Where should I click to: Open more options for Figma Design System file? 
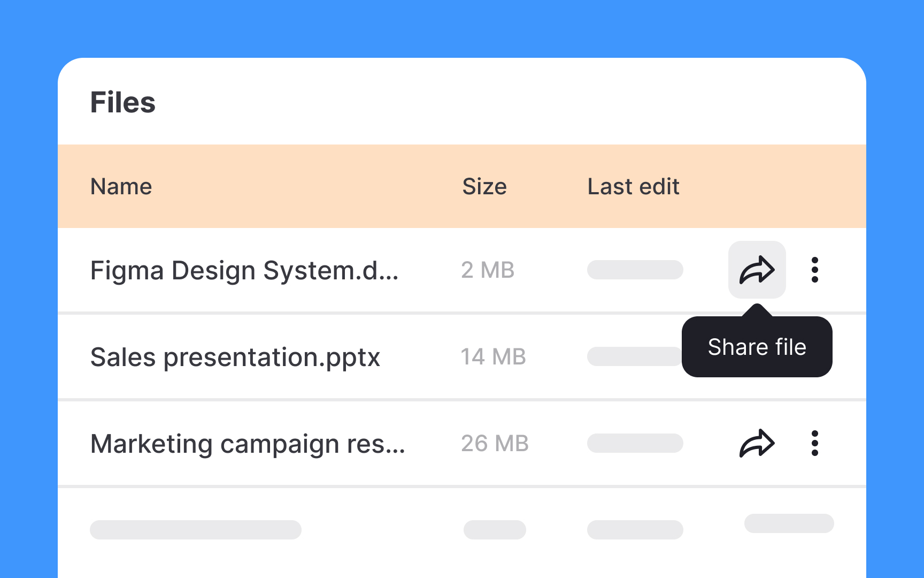point(814,270)
